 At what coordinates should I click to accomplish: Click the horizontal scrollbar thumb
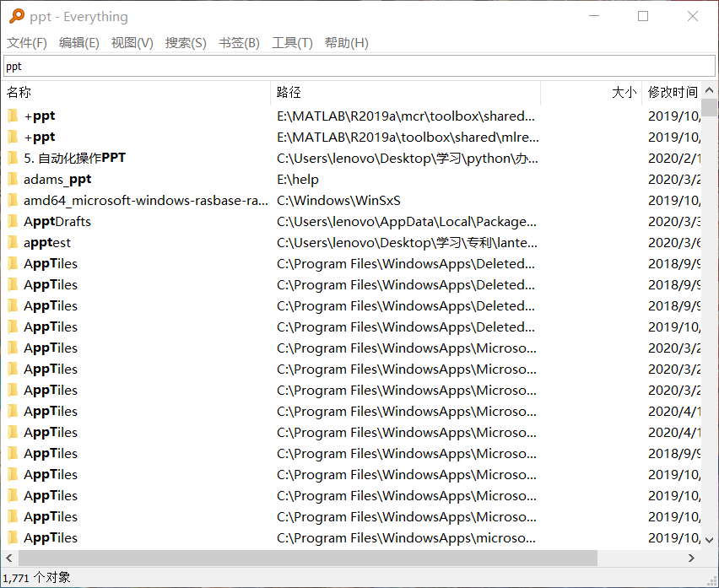308,558
